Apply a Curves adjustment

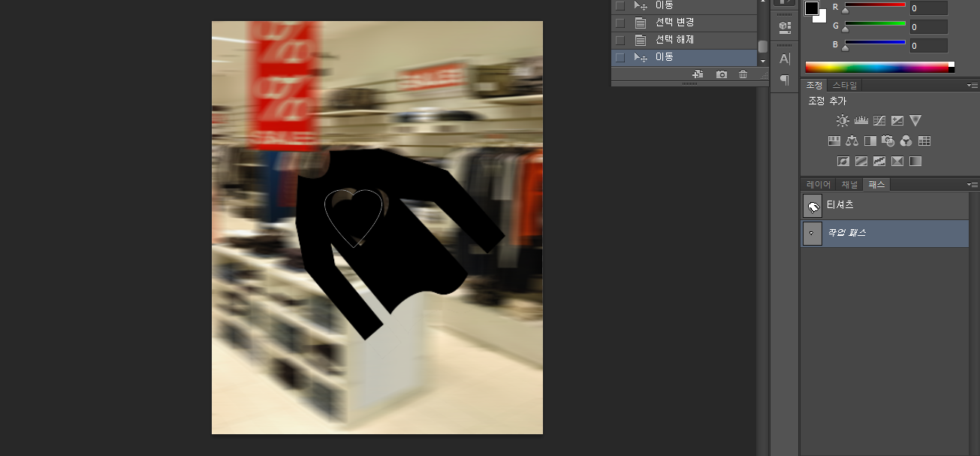pos(879,120)
